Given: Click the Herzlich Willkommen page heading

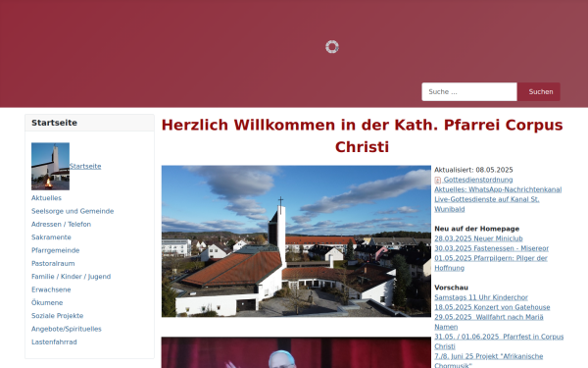Looking at the screenshot, I should pyautogui.click(x=362, y=135).
